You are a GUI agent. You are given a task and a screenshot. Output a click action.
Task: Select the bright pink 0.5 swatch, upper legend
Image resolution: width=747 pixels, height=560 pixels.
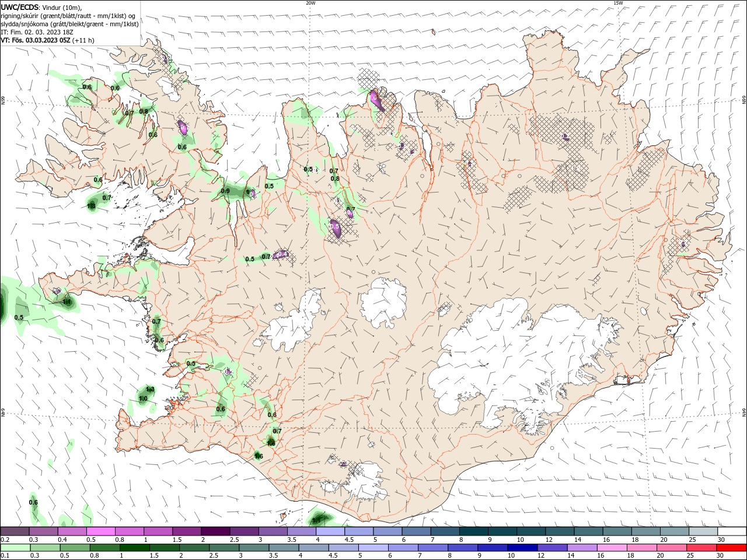(101, 531)
